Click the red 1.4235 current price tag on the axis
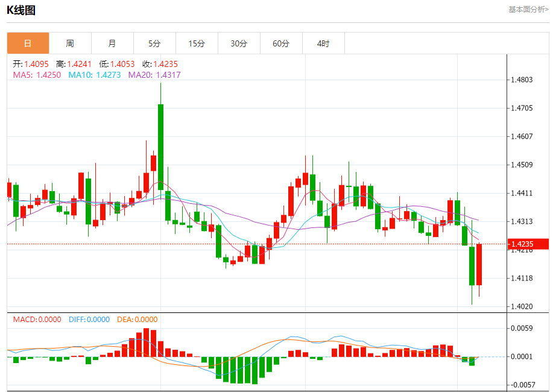This screenshot has width=553, height=392. tap(528, 244)
